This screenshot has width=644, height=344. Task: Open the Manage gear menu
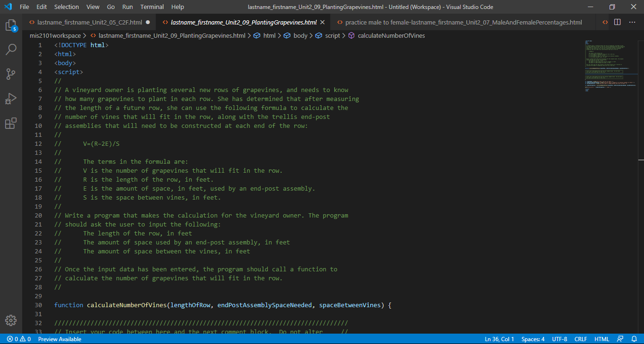click(x=11, y=320)
